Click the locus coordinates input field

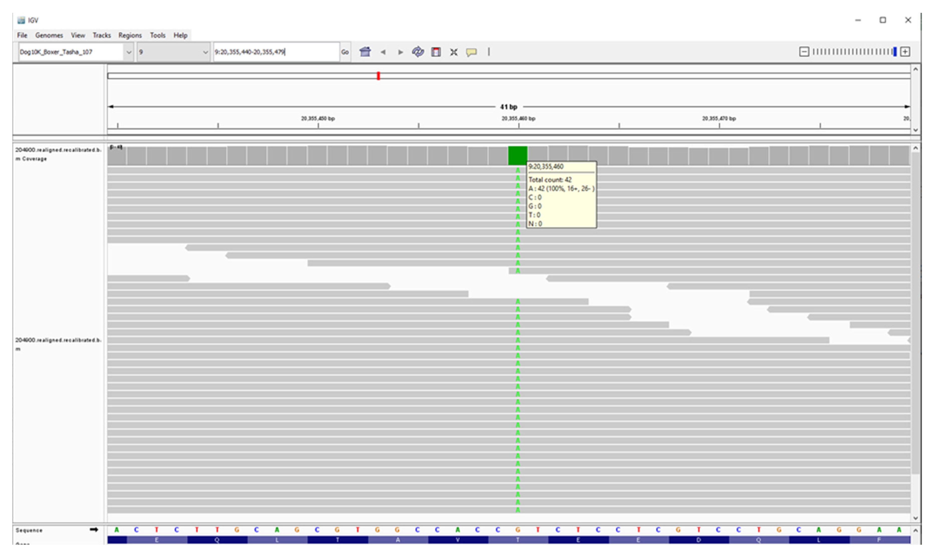(x=276, y=52)
